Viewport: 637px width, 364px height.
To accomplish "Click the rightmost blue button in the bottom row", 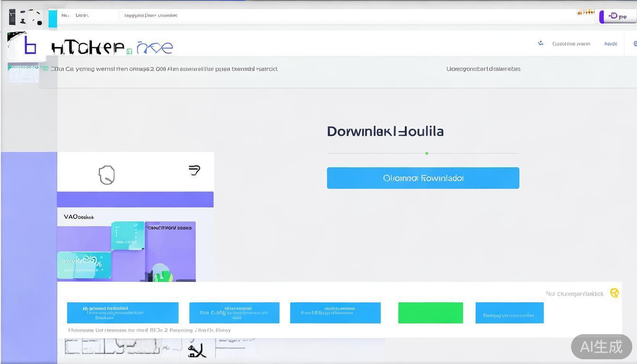I will [509, 313].
